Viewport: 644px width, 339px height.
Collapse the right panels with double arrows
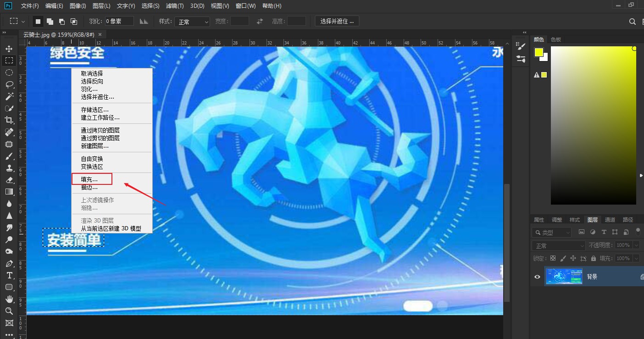coord(525,32)
